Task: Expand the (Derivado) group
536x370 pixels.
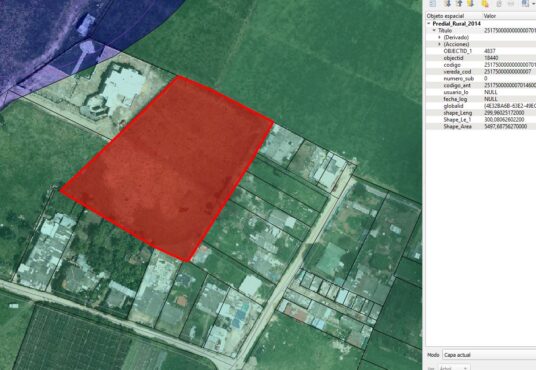Action: (x=440, y=37)
